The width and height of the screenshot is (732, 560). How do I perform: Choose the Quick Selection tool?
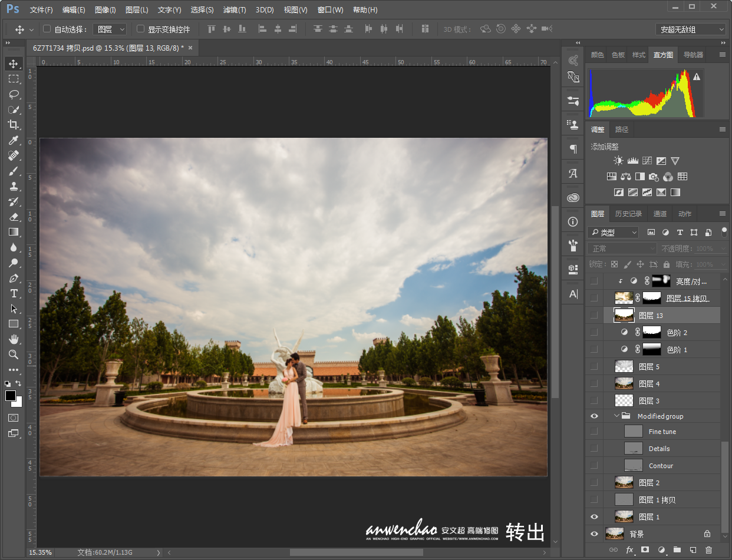pyautogui.click(x=14, y=110)
